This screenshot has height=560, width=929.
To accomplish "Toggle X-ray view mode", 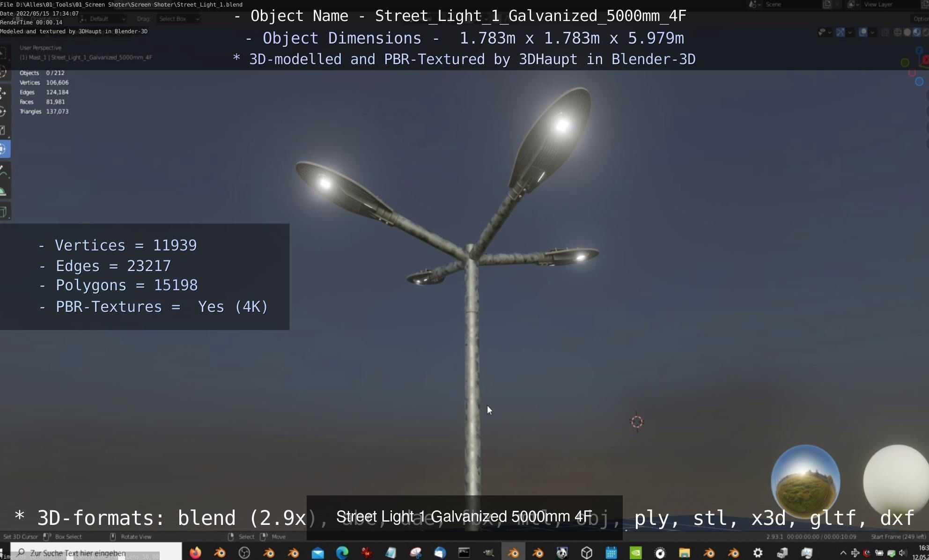I will point(885,32).
